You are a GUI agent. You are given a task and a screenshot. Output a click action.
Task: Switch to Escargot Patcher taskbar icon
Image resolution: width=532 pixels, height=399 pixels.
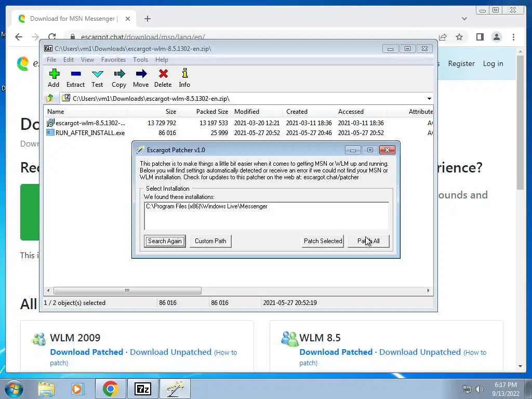(x=175, y=389)
